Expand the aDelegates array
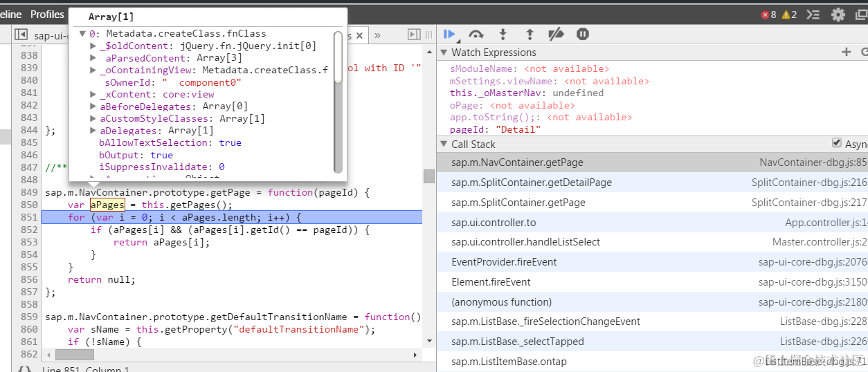The height and width of the screenshot is (372, 868). [93, 131]
